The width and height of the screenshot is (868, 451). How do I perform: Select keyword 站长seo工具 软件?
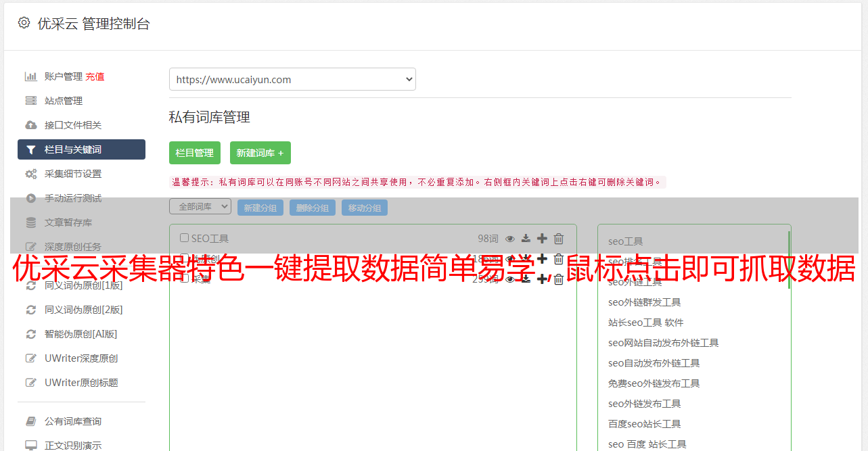click(646, 323)
